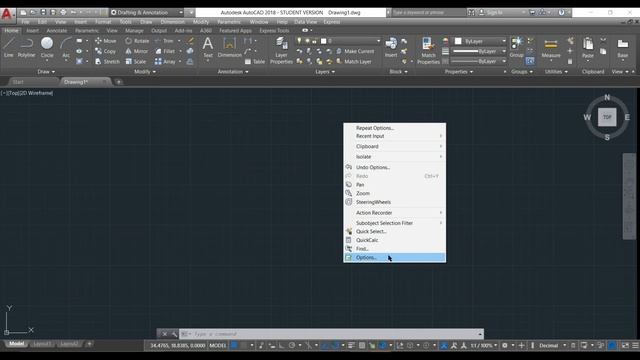Select the Polyline tool
Image resolution: width=640 pixels, height=360 pixels.
pos(26,47)
